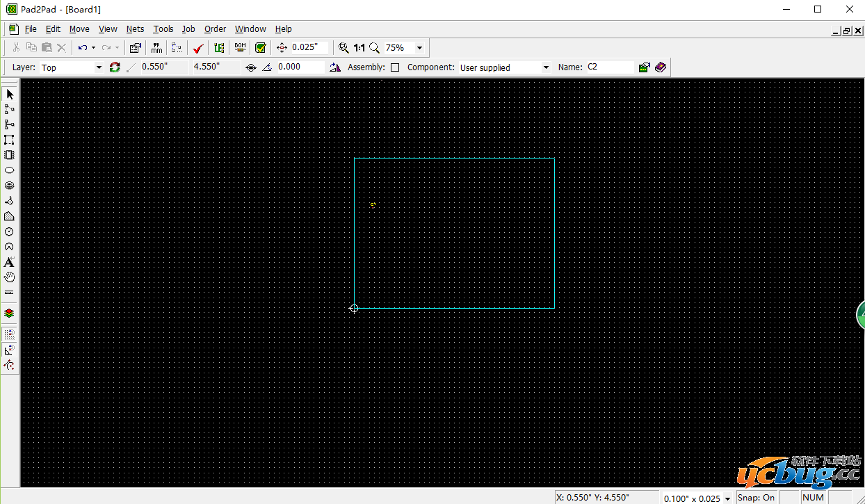The height and width of the screenshot is (504, 865).
Task: Click the undo arrow button
Action: click(x=83, y=48)
